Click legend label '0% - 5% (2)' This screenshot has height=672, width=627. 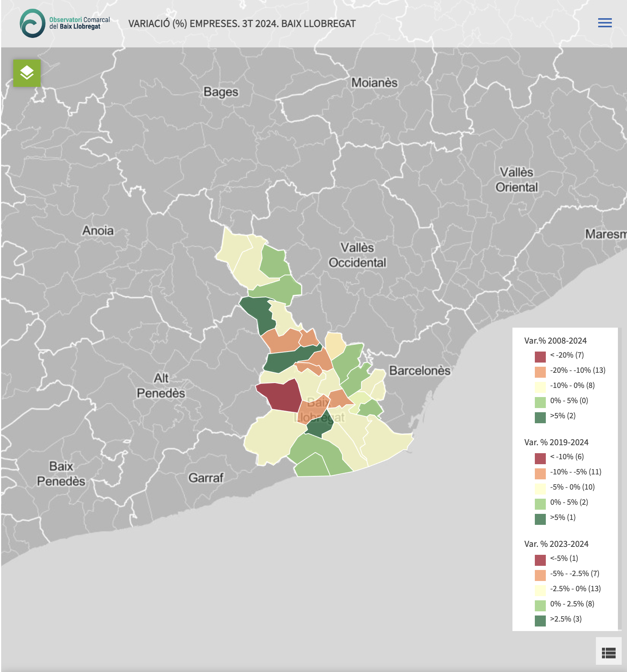tap(569, 502)
